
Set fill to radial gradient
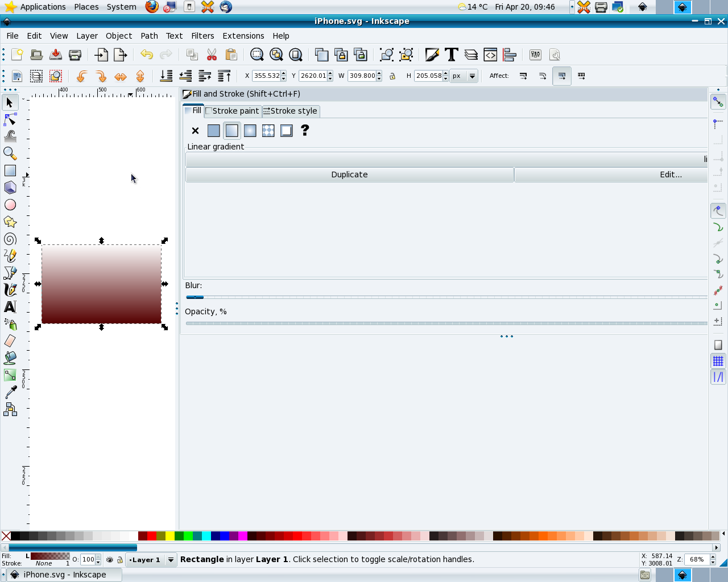pyautogui.click(x=250, y=131)
